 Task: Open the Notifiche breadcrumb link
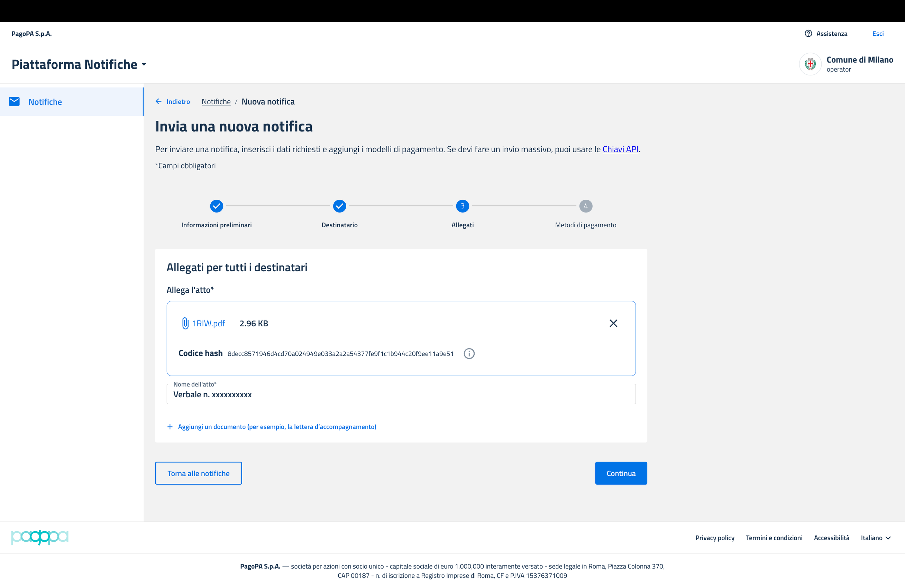click(216, 101)
